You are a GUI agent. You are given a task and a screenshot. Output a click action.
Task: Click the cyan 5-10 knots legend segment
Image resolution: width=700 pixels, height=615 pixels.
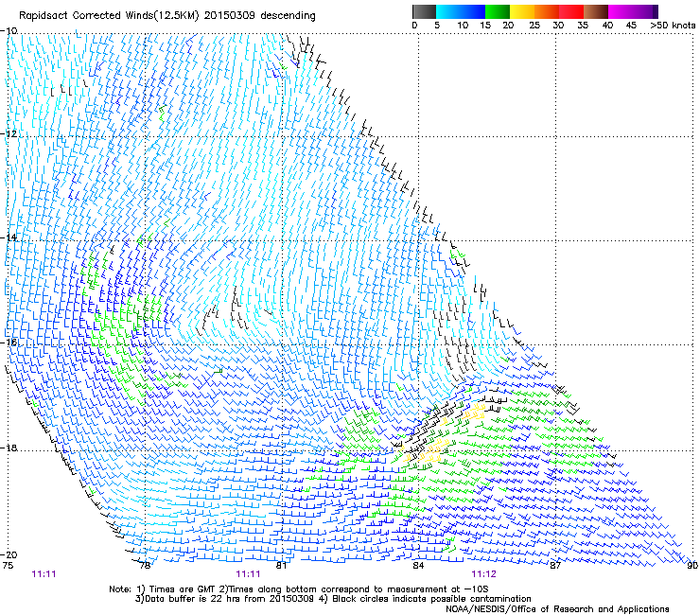(448, 11)
